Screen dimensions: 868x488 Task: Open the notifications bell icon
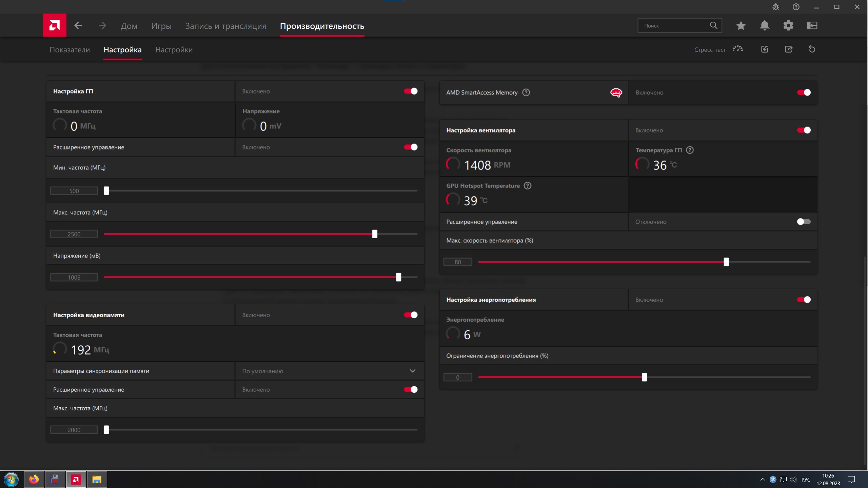point(764,25)
